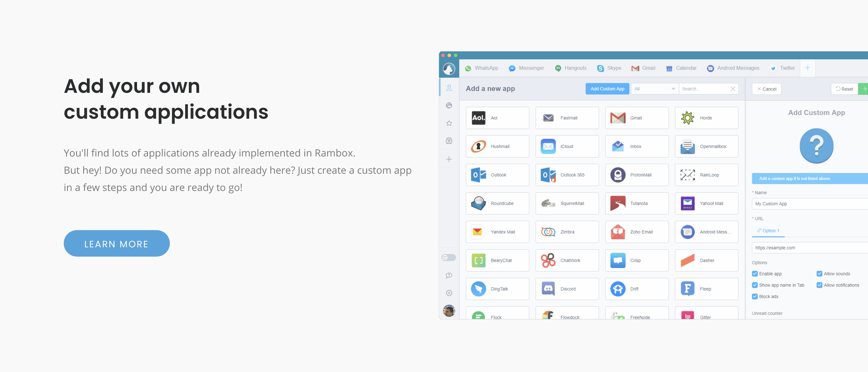
Task: Select the Horde app tile
Action: 707,118
